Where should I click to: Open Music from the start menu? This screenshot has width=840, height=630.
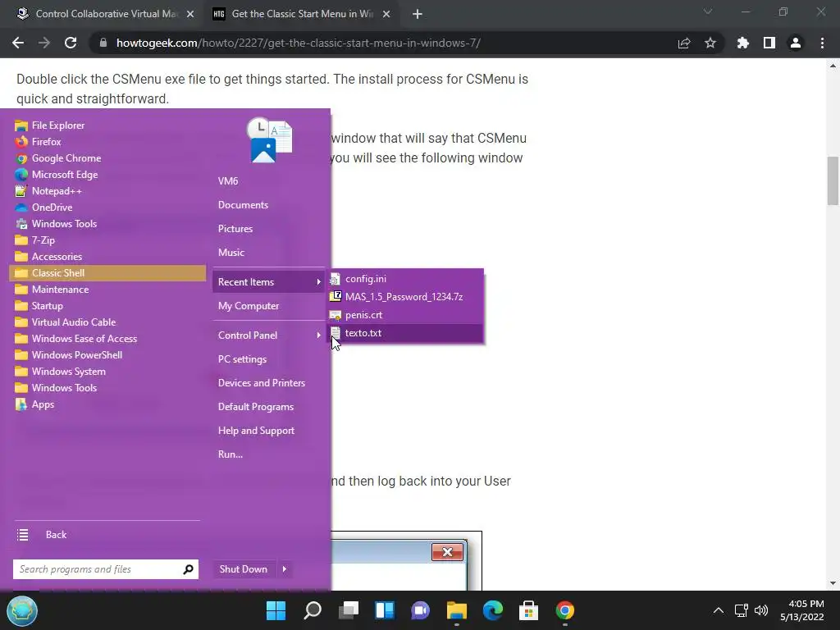(x=269, y=253)
